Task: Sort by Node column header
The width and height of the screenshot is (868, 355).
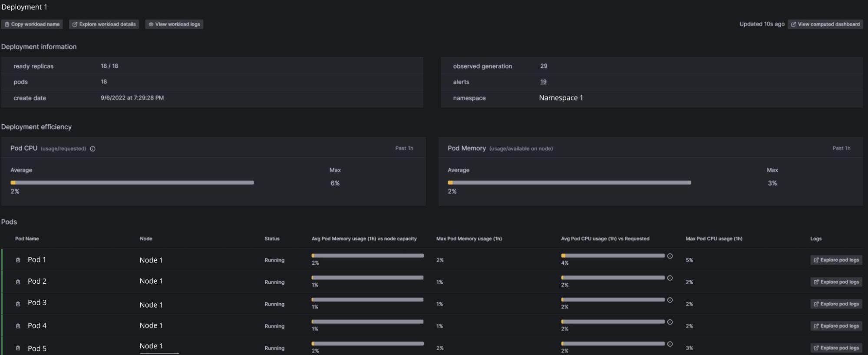Action: [146, 239]
